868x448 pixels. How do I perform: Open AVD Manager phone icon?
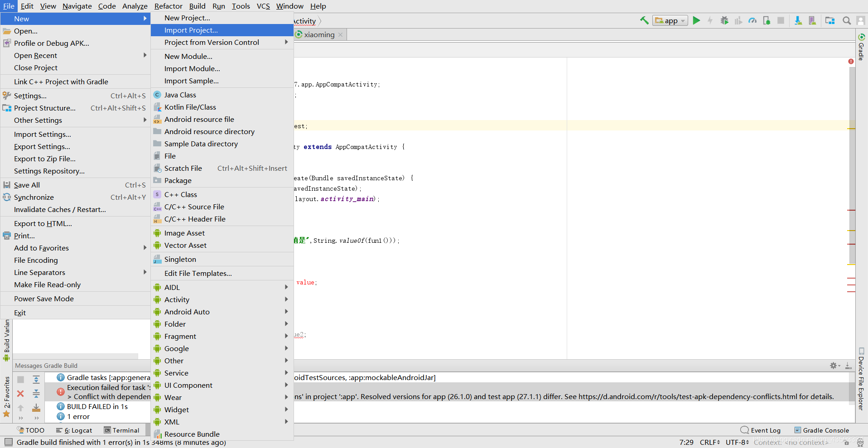pos(812,20)
